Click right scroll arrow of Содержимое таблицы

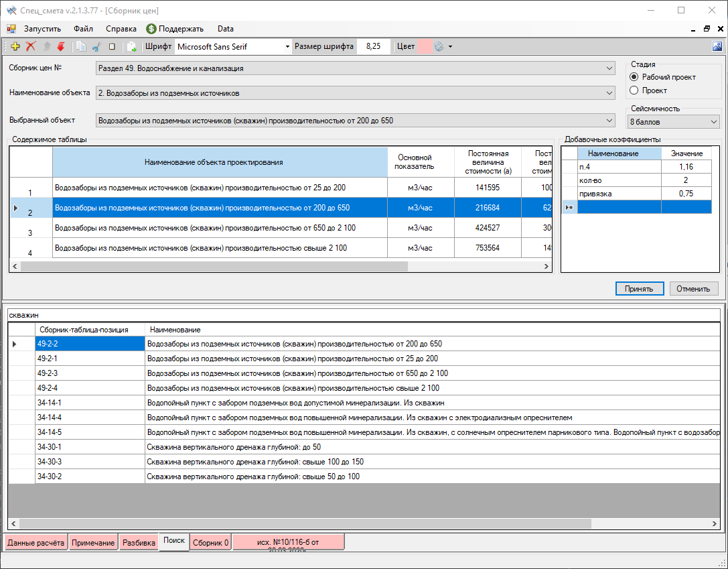(x=547, y=266)
